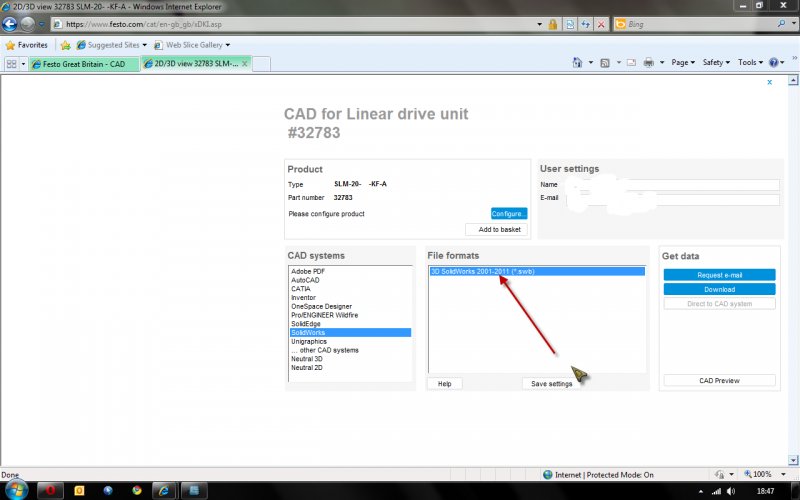The height and width of the screenshot is (500, 800).
Task: Click the Request e-mail button
Action: [x=719, y=275]
